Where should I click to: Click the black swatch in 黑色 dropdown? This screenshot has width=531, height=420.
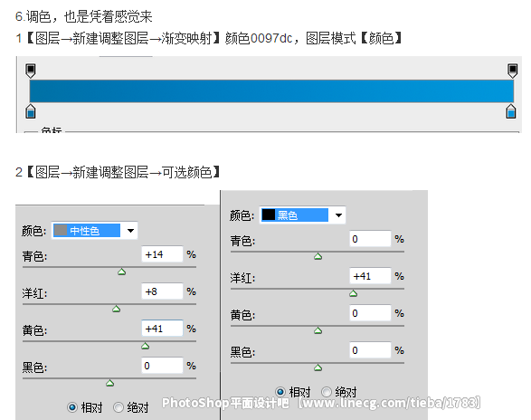pos(268,215)
